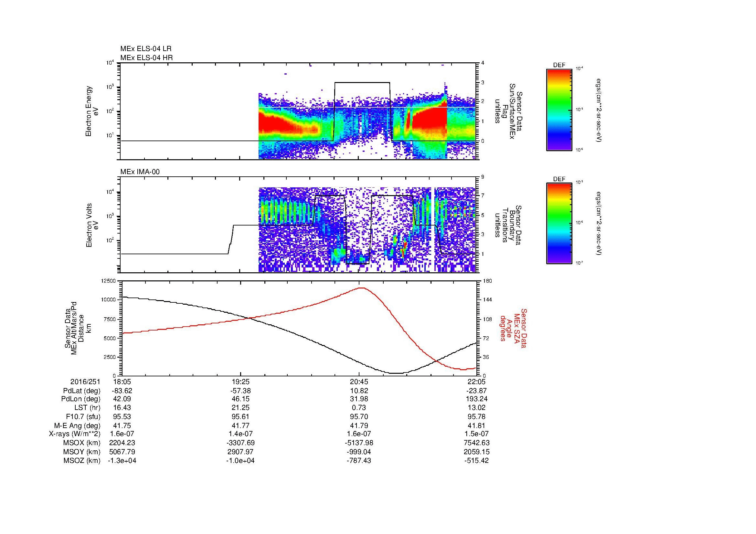The image size is (756, 534).
Task: Click MSOZ value -787.43
Action: pos(359,461)
